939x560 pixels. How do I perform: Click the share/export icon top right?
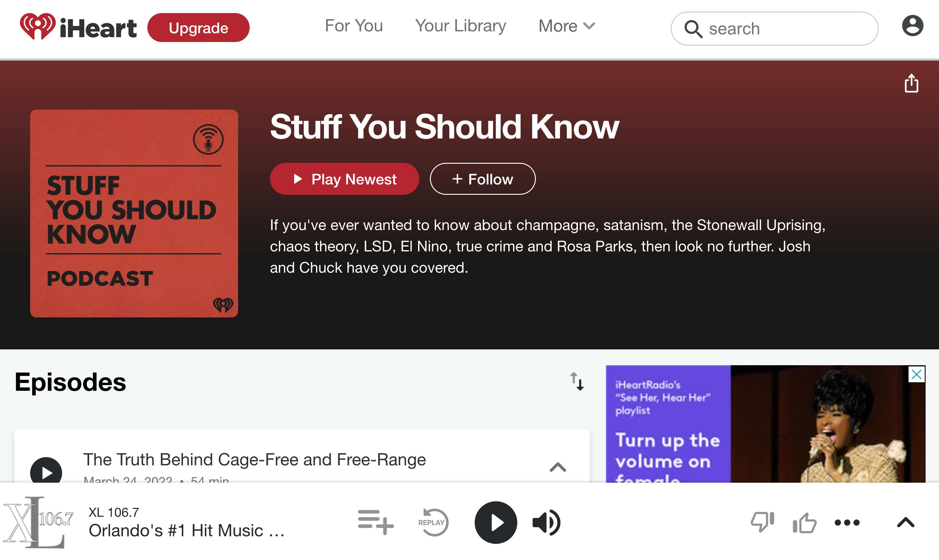(x=912, y=83)
